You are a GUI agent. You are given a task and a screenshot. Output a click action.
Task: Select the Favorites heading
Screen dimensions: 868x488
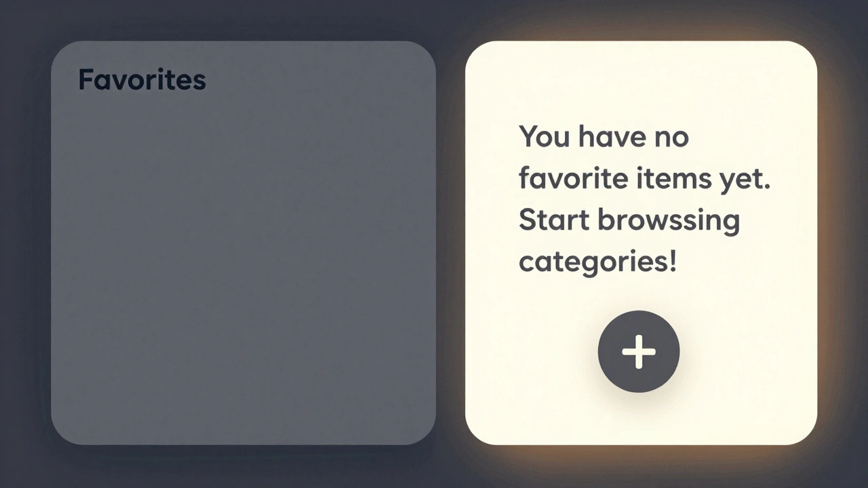[142, 80]
